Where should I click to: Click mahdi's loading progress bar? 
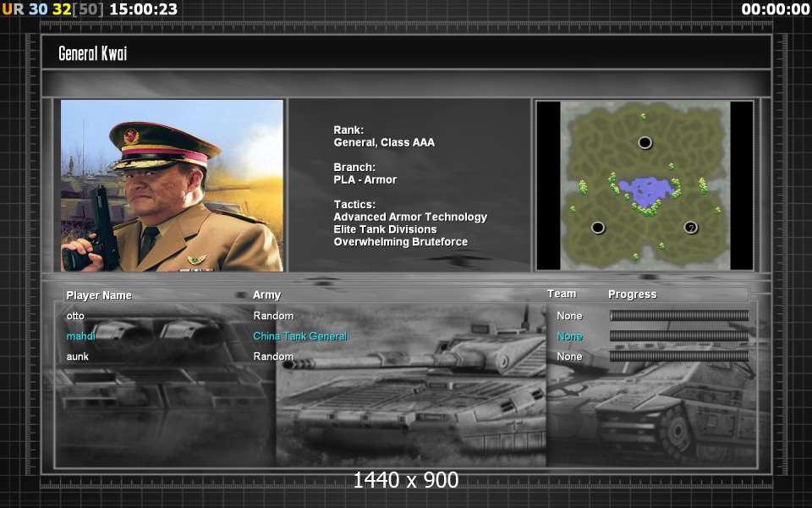tap(679, 336)
